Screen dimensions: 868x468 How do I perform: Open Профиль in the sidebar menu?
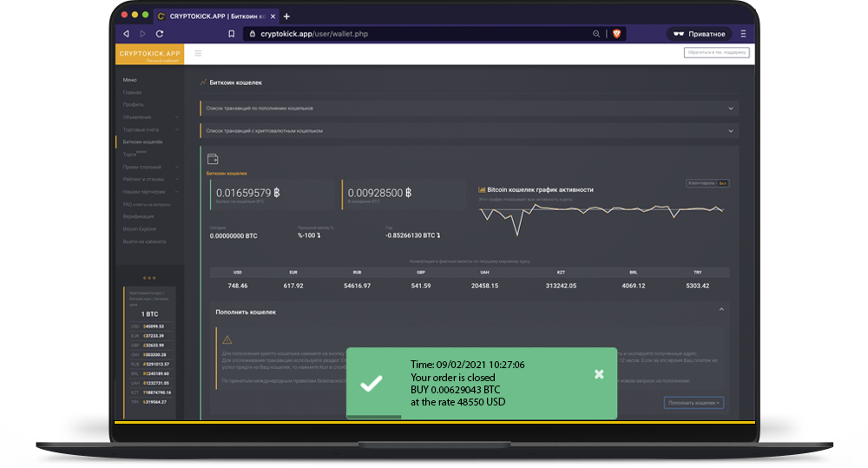tap(134, 105)
